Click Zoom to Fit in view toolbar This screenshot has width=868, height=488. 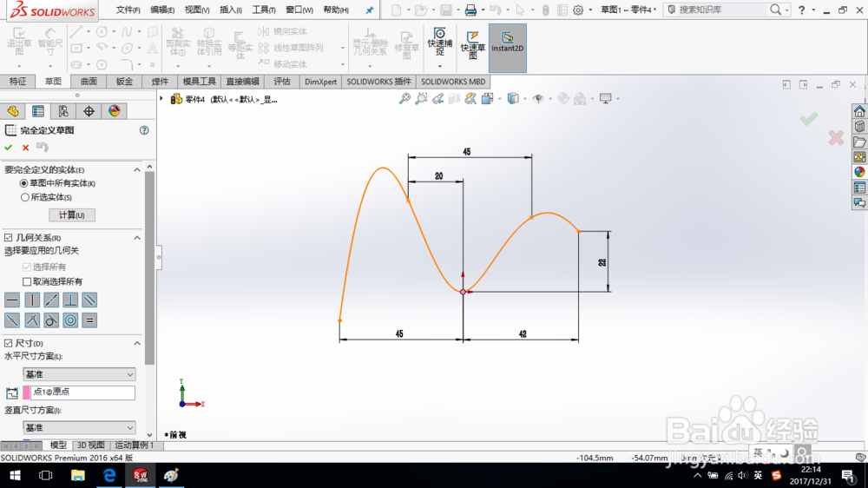pyautogui.click(x=405, y=99)
